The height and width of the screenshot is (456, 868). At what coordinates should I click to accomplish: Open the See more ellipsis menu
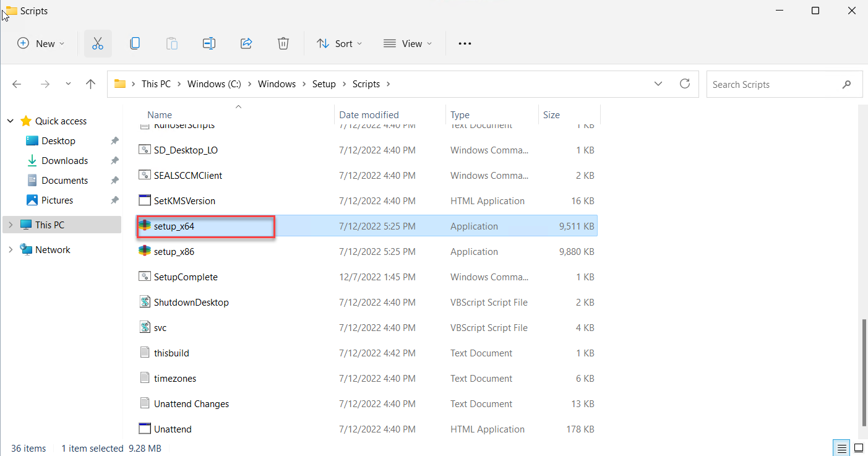tap(465, 43)
